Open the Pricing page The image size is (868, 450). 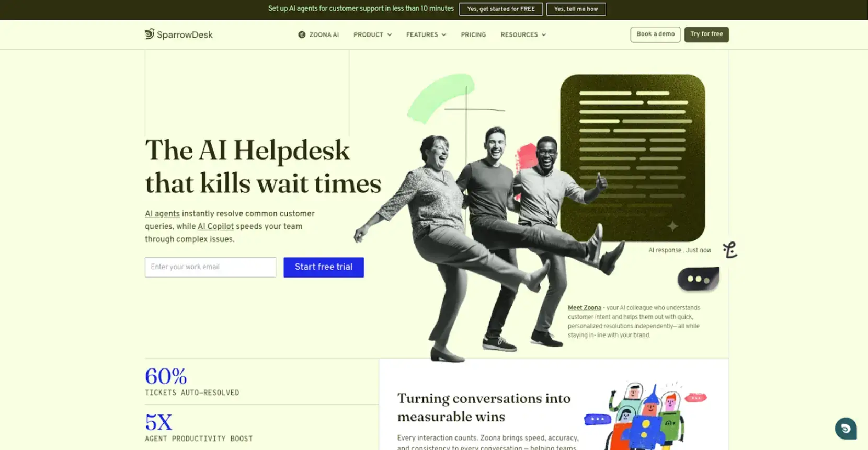pos(473,34)
